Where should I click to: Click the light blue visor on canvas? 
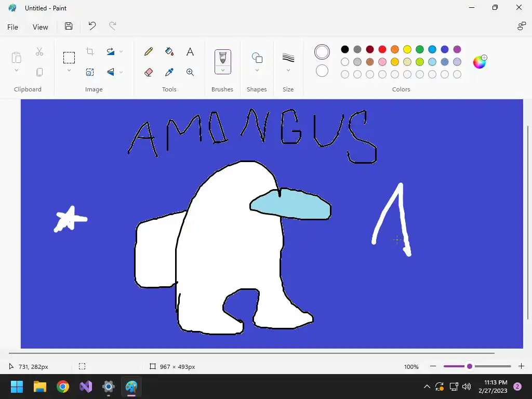(290, 204)
